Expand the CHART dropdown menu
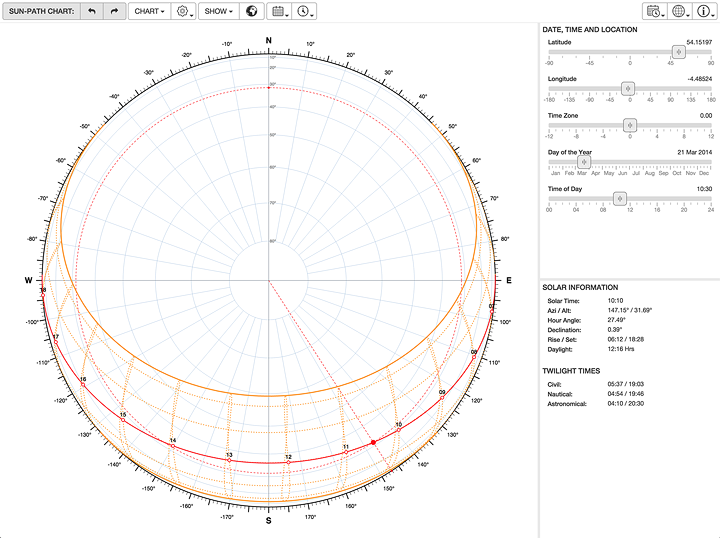The height and width of the screenshot is (538, 720). click(149, 12)
